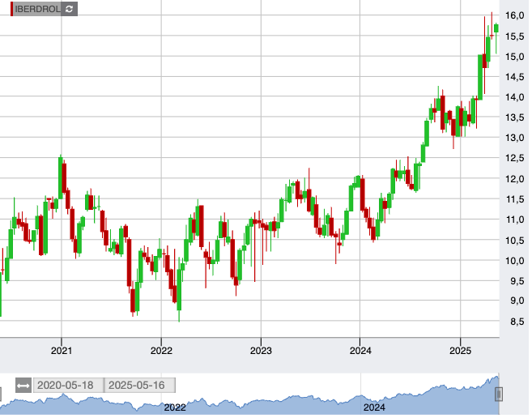This screenshot has width=532, height=418.
Task: Click the right handle of range navigator
Action: [x=499, y=395]
